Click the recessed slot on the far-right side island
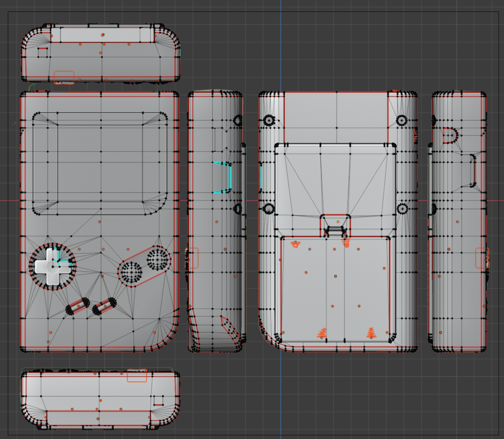The image size is (504, 439). 469,170
